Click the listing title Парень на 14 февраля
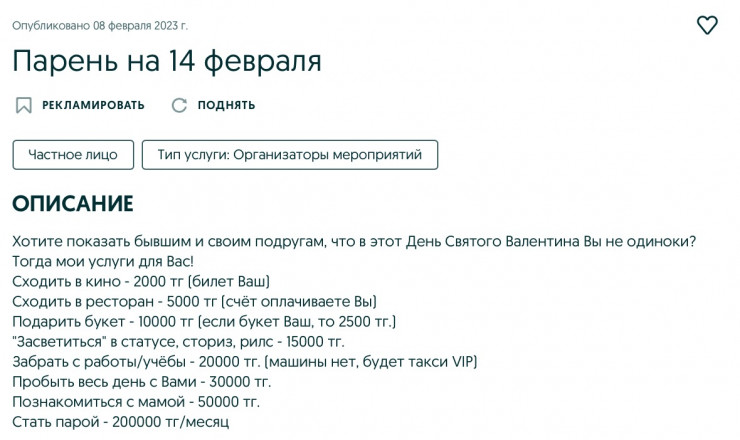The height and width of the screenshot is (440, 740). (x=167, y=61)
